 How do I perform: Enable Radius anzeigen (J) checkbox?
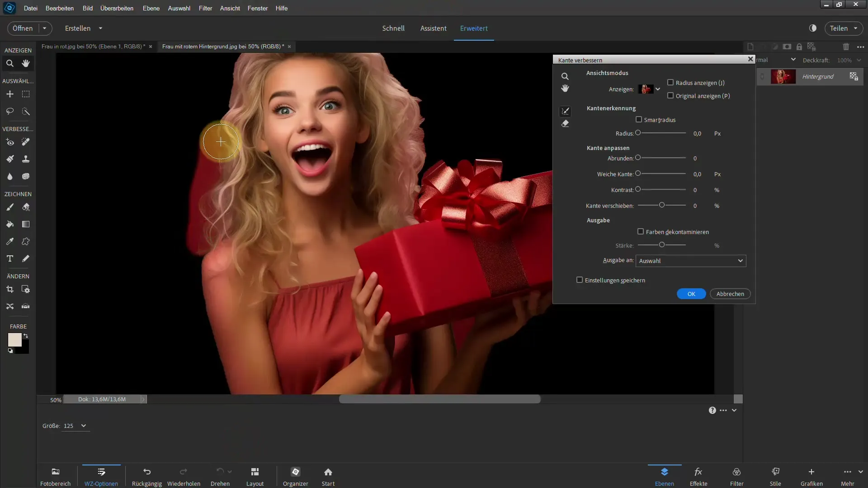click(670, 83)
